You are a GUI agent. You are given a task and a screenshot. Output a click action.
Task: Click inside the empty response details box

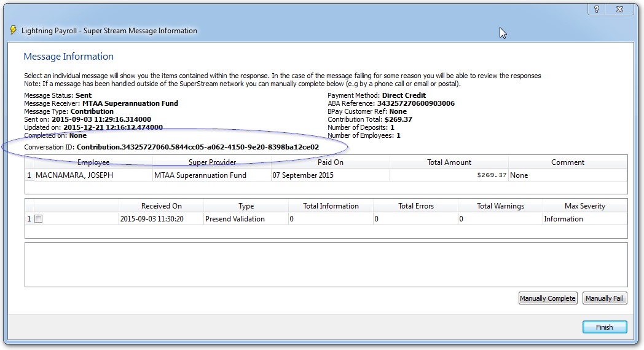coord(326,264)
